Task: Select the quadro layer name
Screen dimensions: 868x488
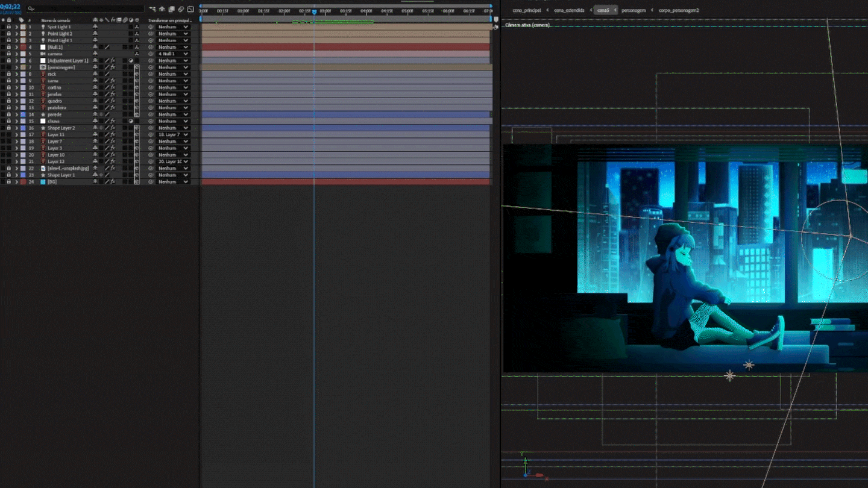Action: [55, 101]
